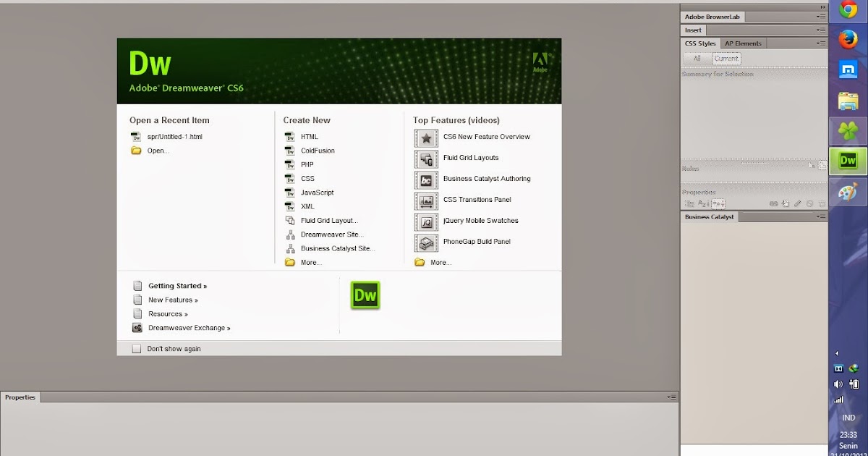Switch to the CSS Styles tab
Screen dimensions: 868x456
click(700, 43)
